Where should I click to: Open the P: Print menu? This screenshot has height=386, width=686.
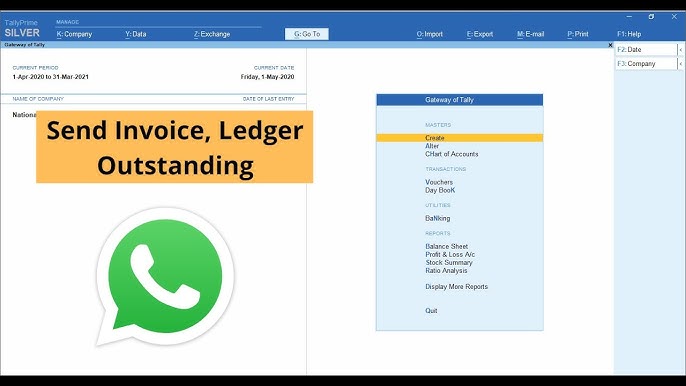[578, 34]
